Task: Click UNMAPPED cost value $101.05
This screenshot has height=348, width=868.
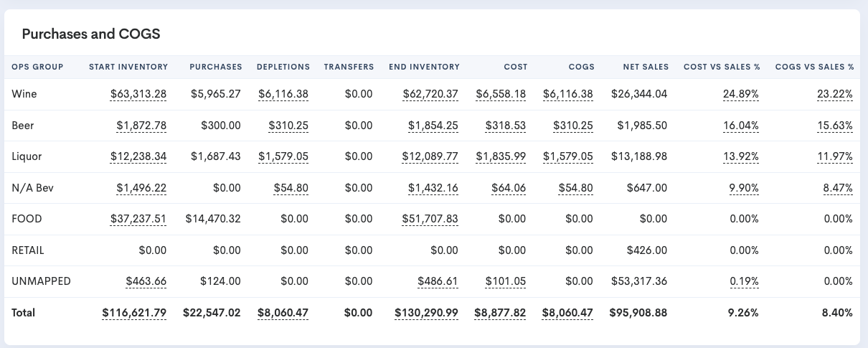Action: 506,281
